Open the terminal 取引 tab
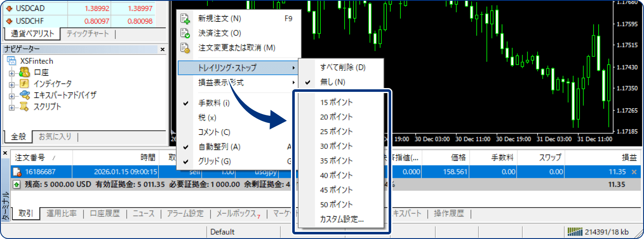This screenshot has height=239, width=644. coord(26,213)
